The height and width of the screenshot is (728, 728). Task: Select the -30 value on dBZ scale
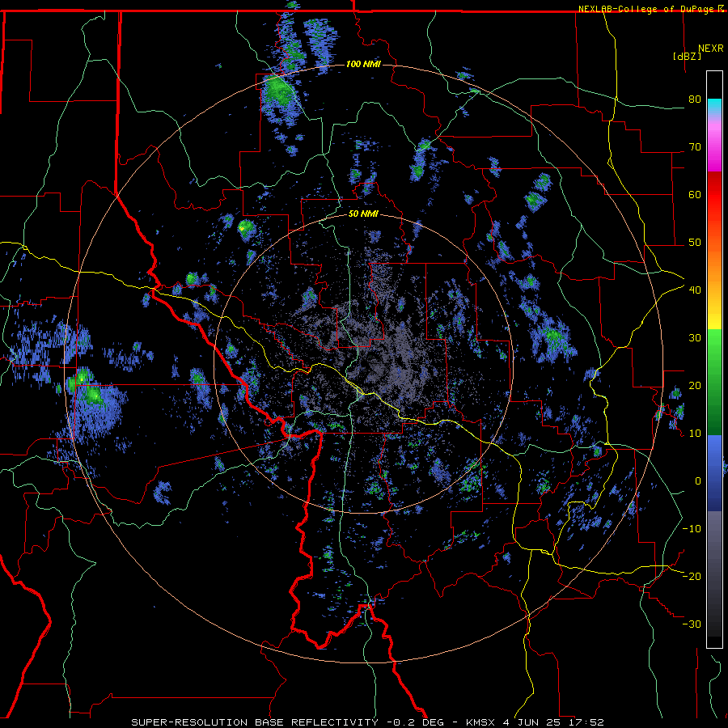click(x=692, y=624)
